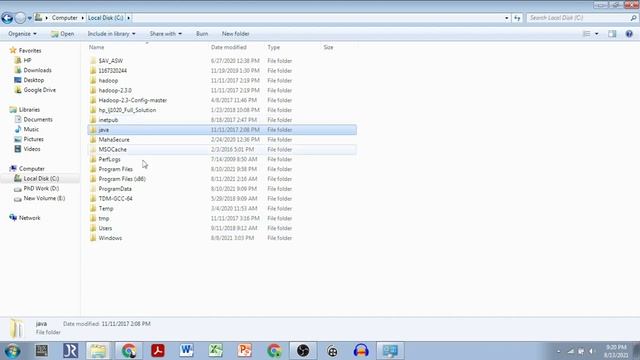Select Network in the navigation pane
The height and width of the screenshot is (360, 640).
tap(29, 218)
